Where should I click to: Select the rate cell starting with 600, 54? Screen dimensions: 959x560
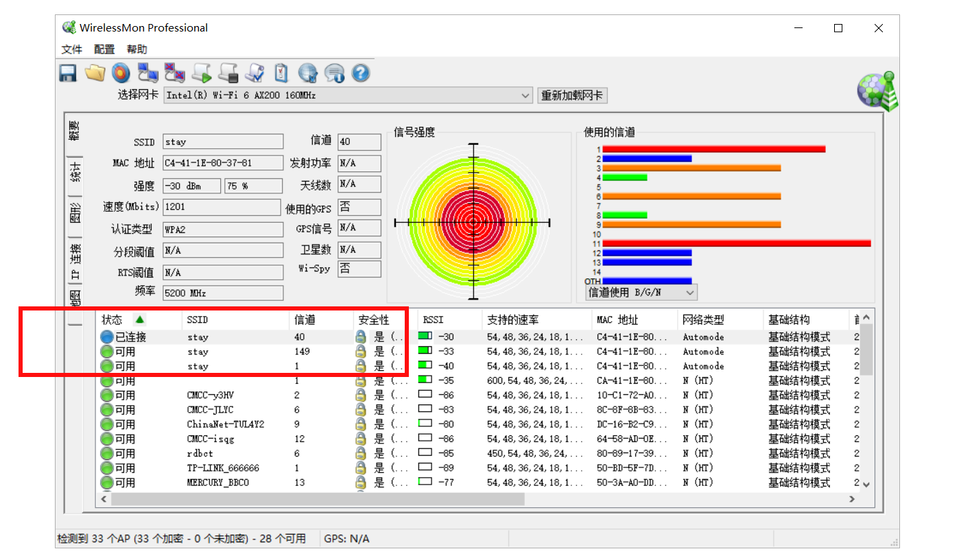(x=535, y=380)
